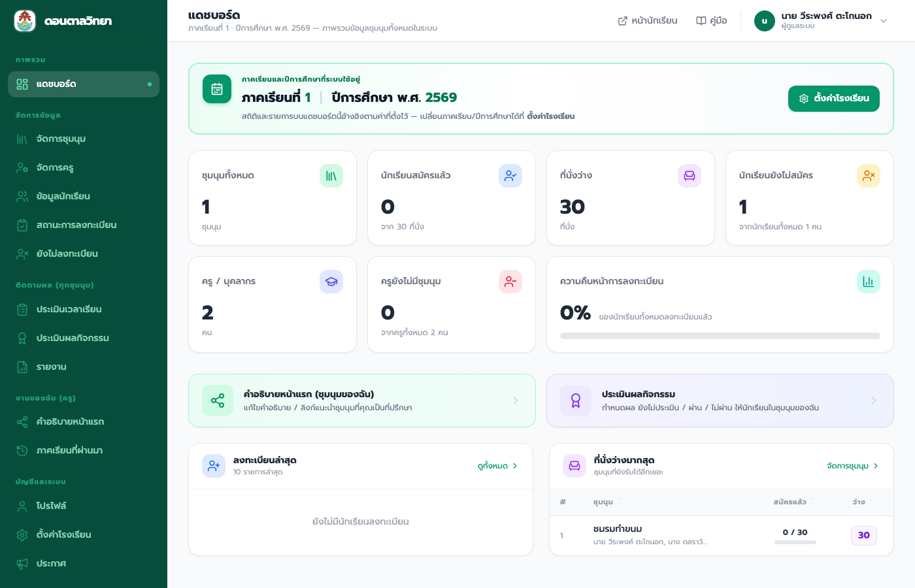The image size is (915, 588).
Task: Click the registration progress chart icon
Action: 869,282
